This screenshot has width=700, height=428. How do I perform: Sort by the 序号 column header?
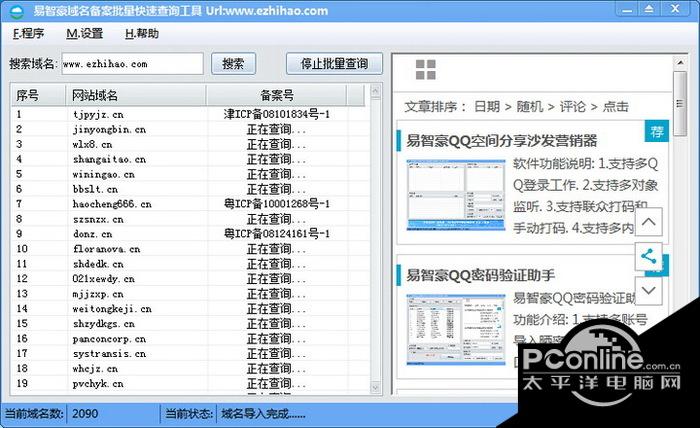[38, 95]
